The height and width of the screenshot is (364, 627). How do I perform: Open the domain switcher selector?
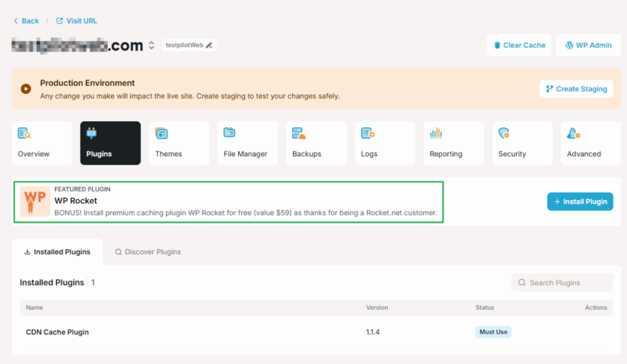click(151, 45)
